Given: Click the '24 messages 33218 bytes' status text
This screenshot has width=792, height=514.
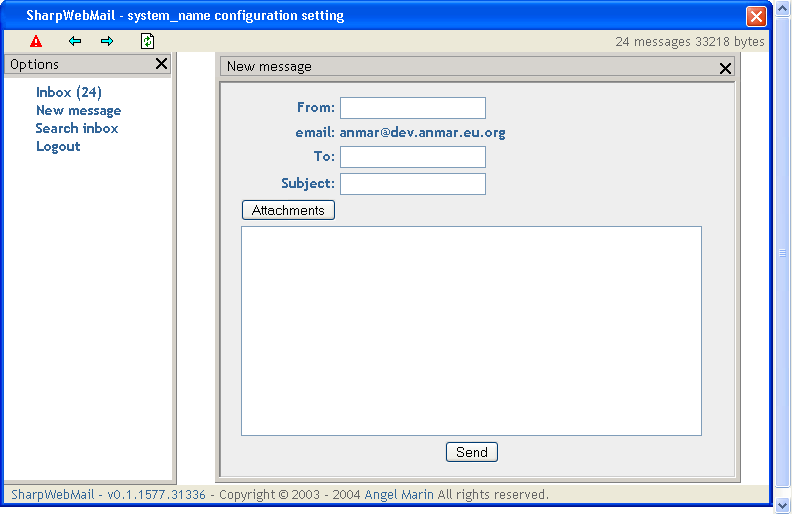Looking at the screenshot, I should coord(690,41).
